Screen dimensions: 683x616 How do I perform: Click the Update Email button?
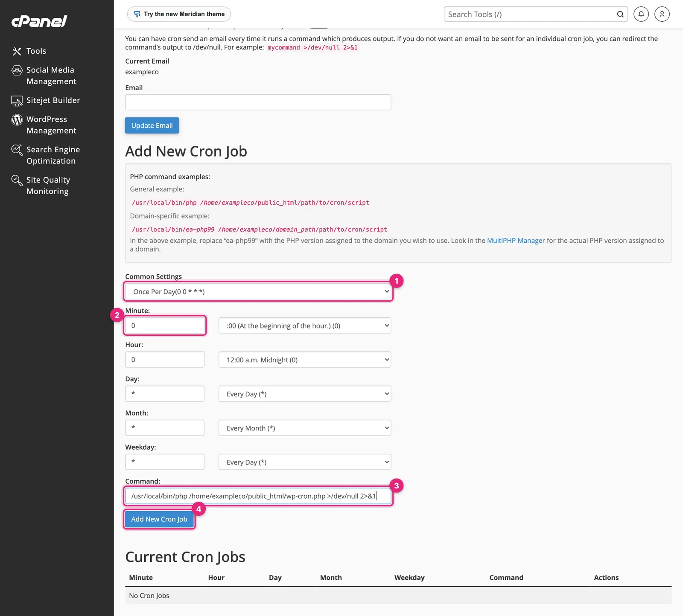(x=152, y=125)
